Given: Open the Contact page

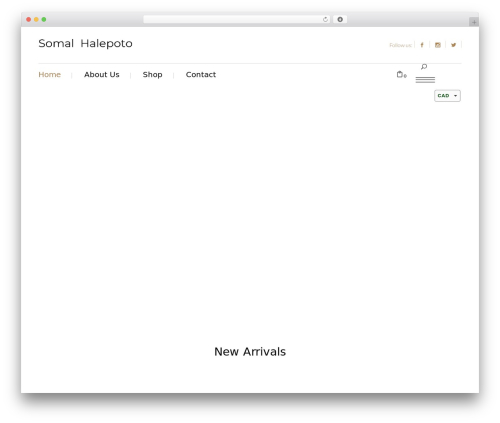Looking at the screenshot, I should click(x=201, y=75).
